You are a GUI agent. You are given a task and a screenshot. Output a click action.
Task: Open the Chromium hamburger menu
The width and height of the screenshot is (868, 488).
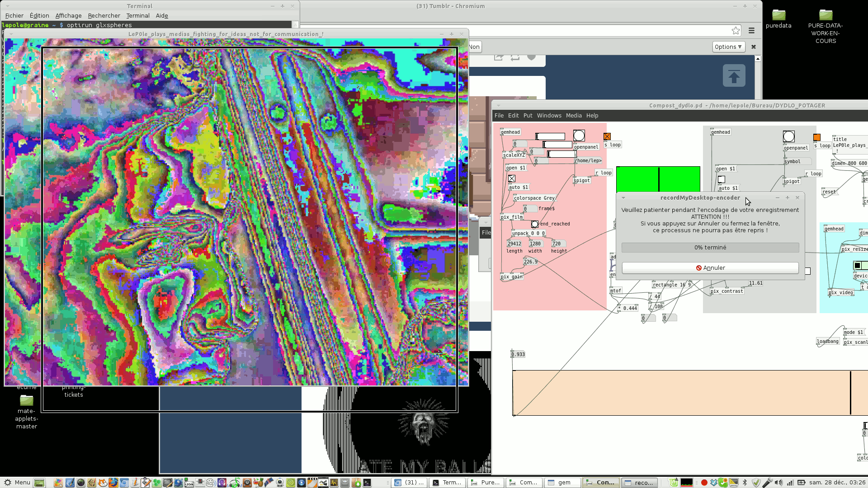point(751,31)
